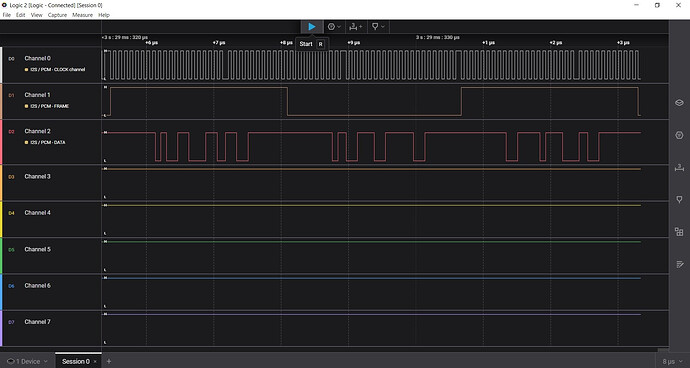Click the Channel 0 clock waveform
The width and height of the screenshot is (690, 368).
click(x=372, y=65)
